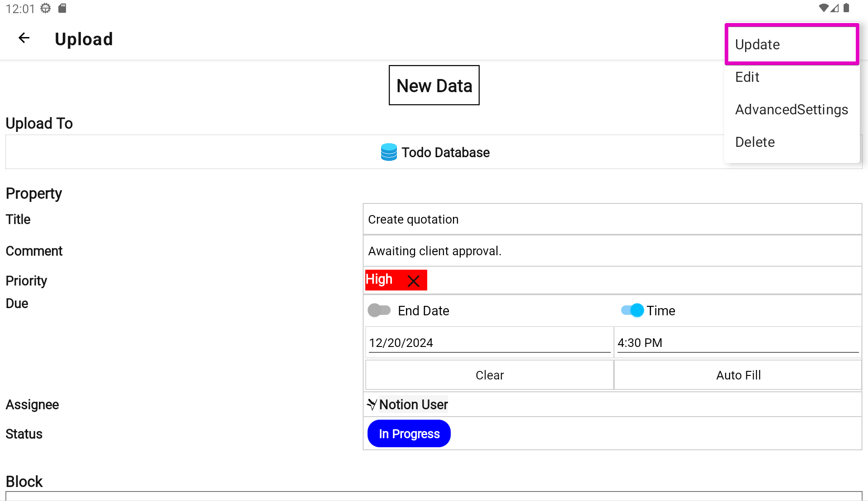Tap the SD card status icon
868x501 pixels.
click(62, 8)
